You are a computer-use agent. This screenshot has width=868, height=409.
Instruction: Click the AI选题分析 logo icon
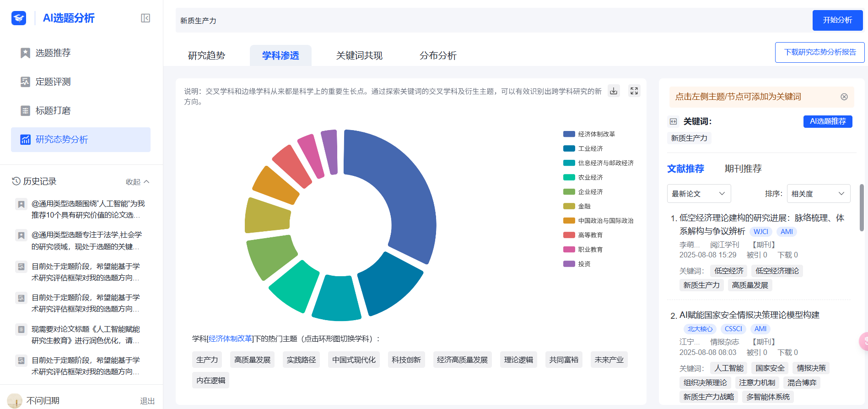click(19, 18)
